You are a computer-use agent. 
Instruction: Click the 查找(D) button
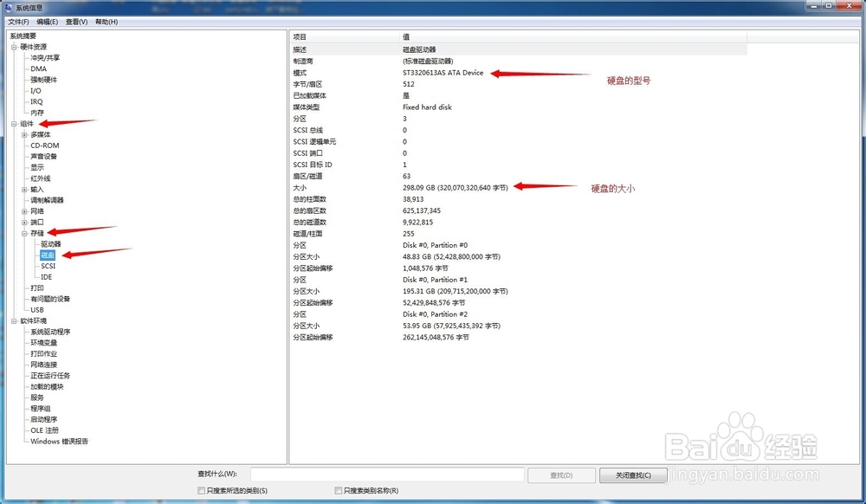[x=561, y=475]
